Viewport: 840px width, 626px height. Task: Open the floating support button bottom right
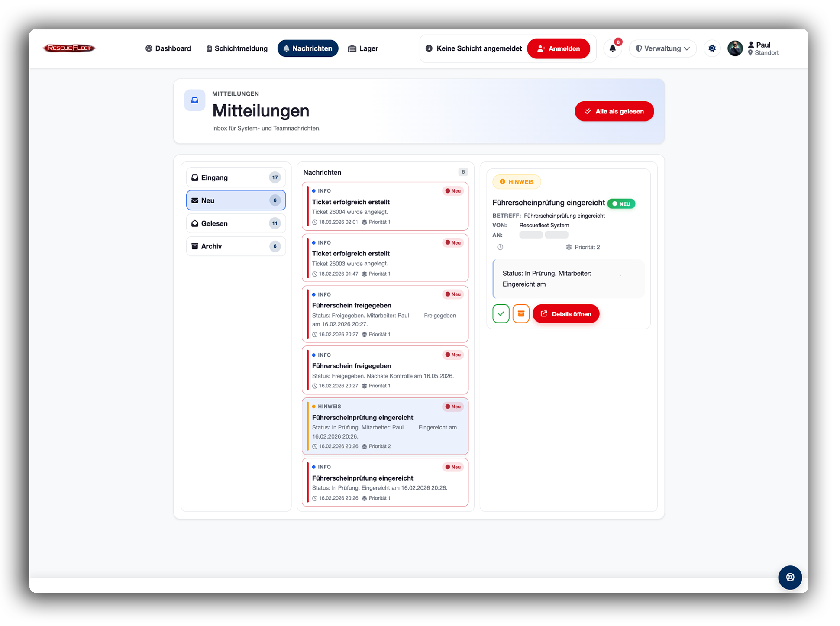pos(790,578)
